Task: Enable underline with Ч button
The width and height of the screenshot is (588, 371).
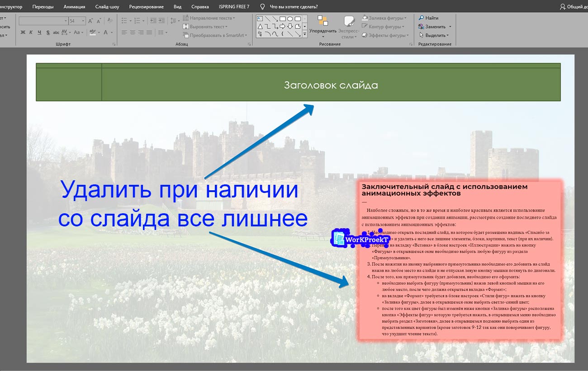Action: pyautogui.click(x=39, y=32)
